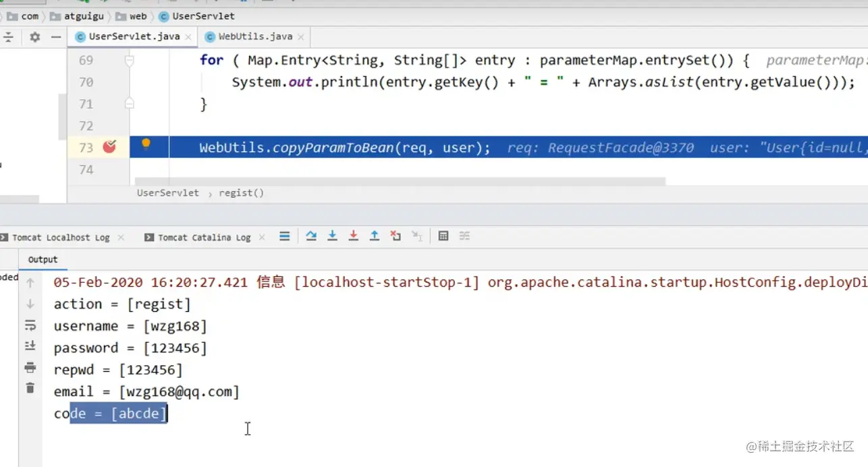
Task: Click the 'username = [wzg168]' output line
Action: 130,326
